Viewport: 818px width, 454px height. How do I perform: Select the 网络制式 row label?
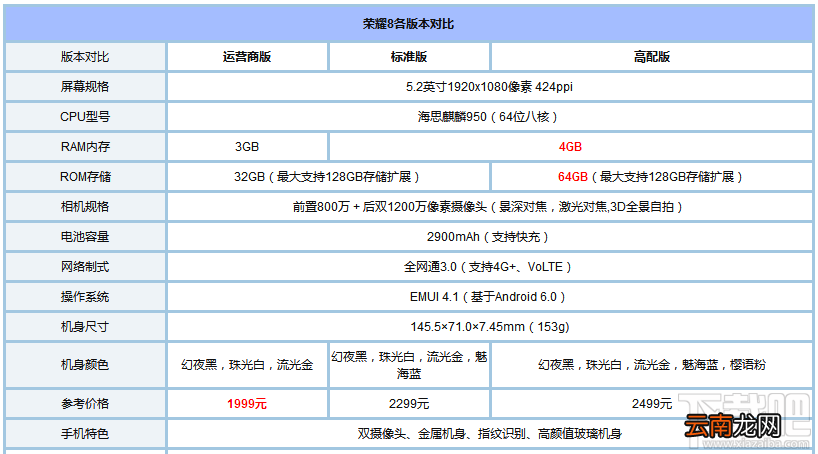pos(85,267)
